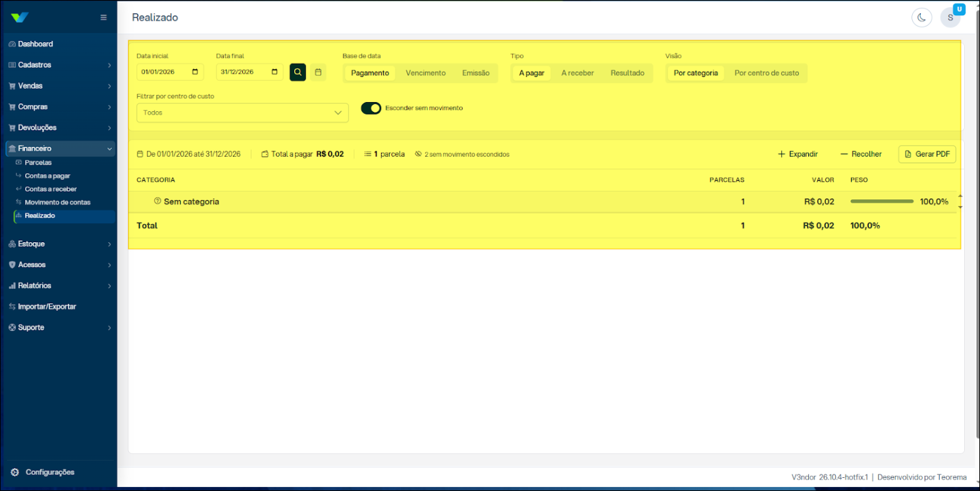Expand the Cadastros menu
Screen dimensions: 980x491
tap(59, 65)
